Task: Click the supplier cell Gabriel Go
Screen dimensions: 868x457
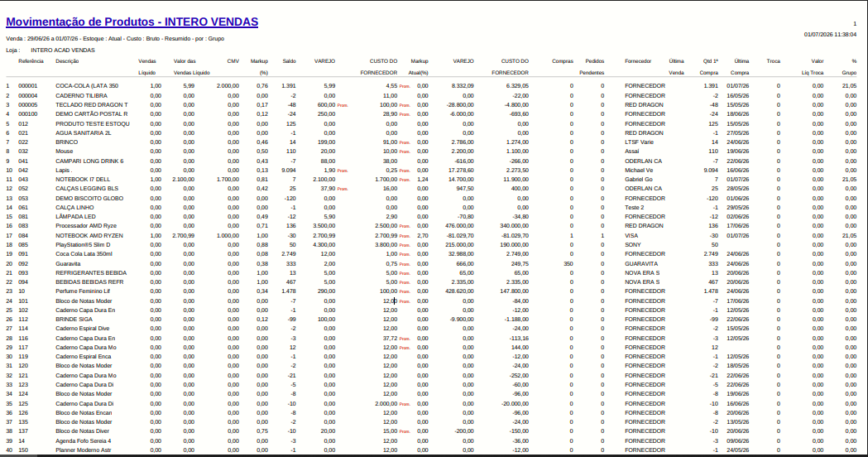Action: (639, 180)
